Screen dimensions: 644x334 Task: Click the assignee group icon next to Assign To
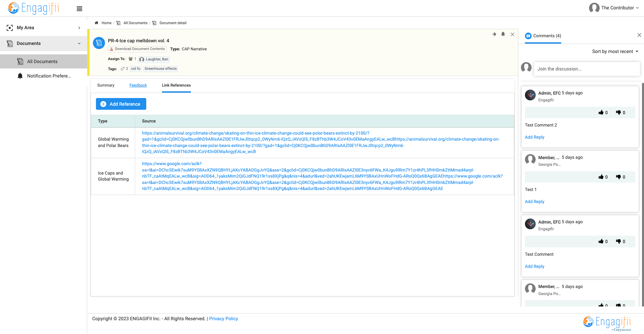[x=130, y=59]
